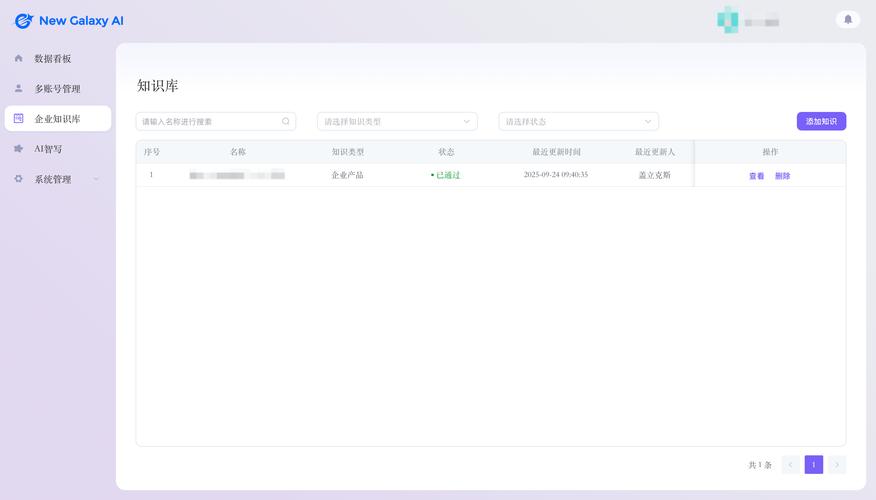Image resolution: width=876 pixels, height=500 pixels.
Task: Click the 最近更新人 column header
Action: (655, 152)
